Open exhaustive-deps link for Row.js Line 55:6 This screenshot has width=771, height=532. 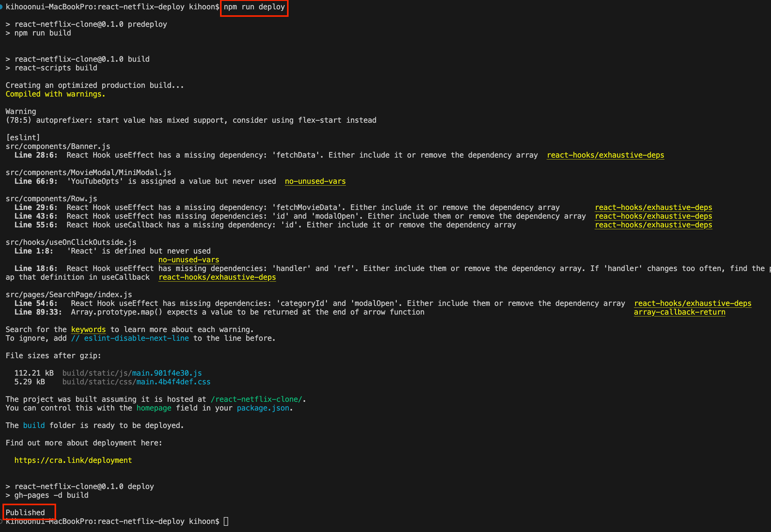[x=653, y=225]
